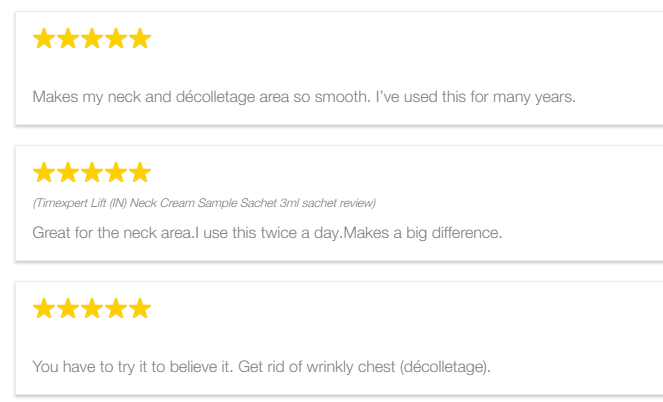
Task: Select the 'Makes my neck and décolletage' review text
Action: [304, 97]
